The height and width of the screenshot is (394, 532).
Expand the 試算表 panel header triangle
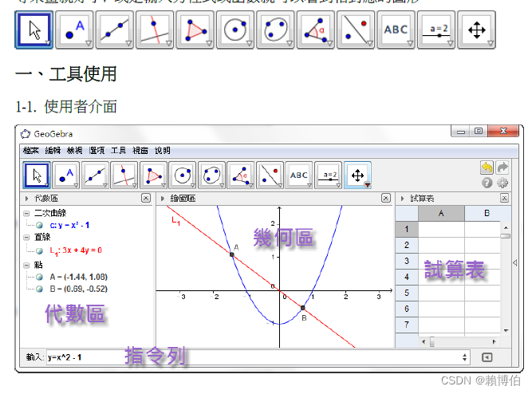[x=403, y=199]
